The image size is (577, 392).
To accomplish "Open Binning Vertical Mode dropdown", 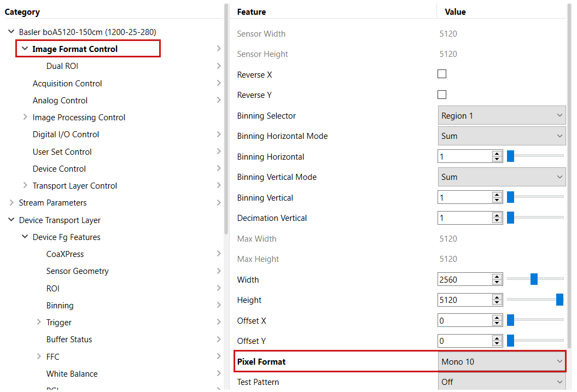I will point(502,177).
